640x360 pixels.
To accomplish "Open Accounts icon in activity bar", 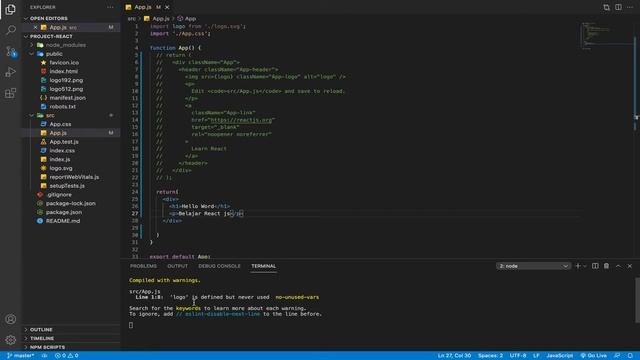I will click(x=11, y=319).
